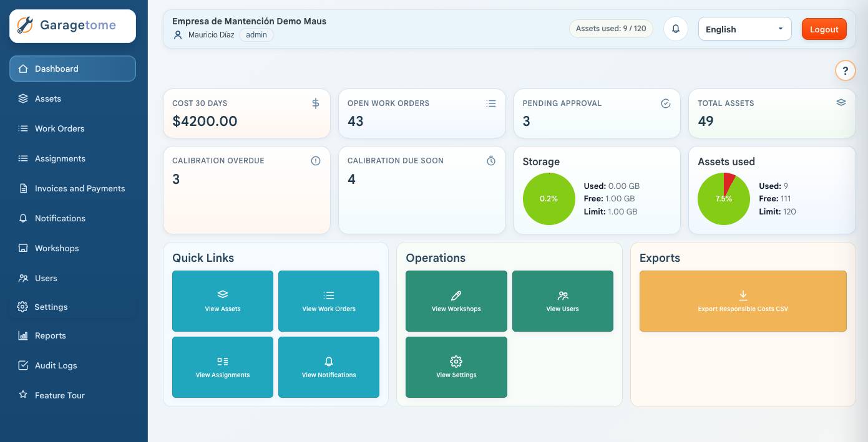Click the Assets used Free 111 text
This screenshot has height=442, width=868.
tap(775, 199)
